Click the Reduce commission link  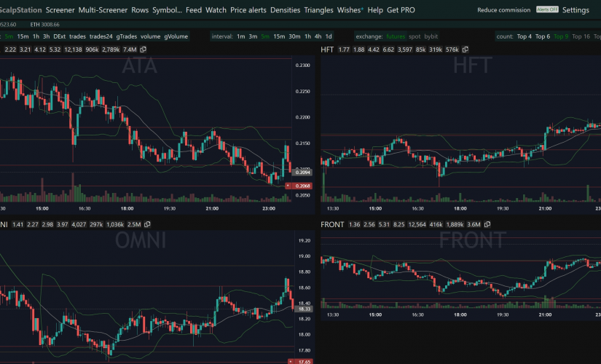503,10
